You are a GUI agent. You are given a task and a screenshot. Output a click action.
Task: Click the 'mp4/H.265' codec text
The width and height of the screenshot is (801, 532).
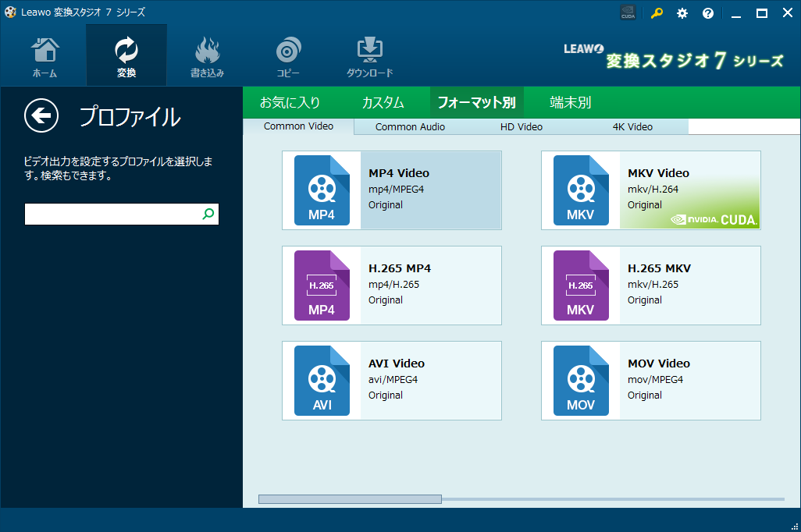click(x=393, y=285)
